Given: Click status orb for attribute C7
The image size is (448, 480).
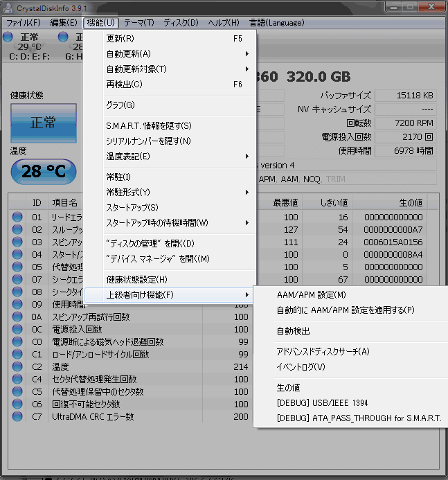Looking at the screenshot, I should click(17, 417).
